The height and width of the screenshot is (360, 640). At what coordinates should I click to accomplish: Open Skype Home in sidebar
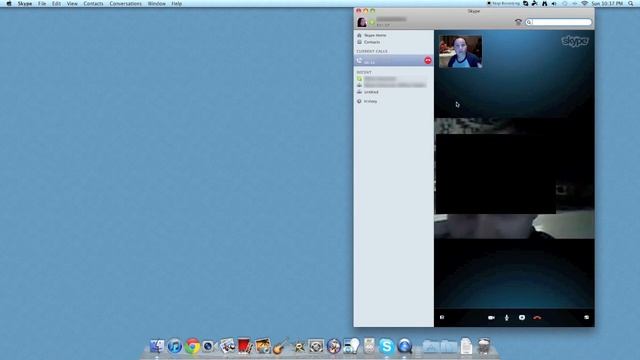tap(375, 36)
